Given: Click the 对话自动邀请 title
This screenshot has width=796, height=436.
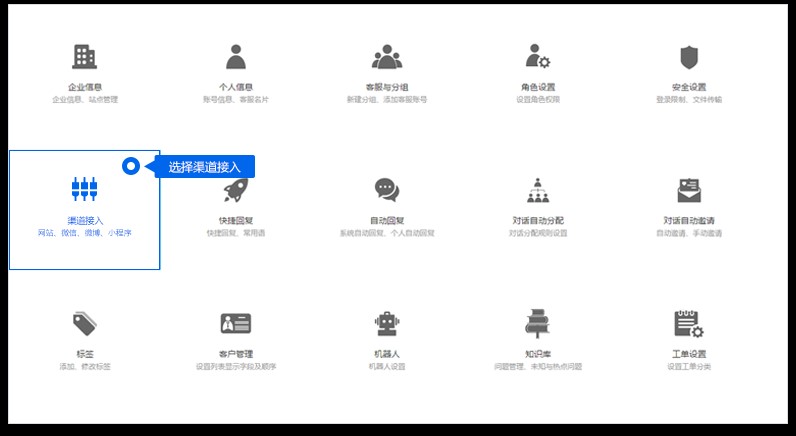Looking at the screenshot, I should point(689,221).
